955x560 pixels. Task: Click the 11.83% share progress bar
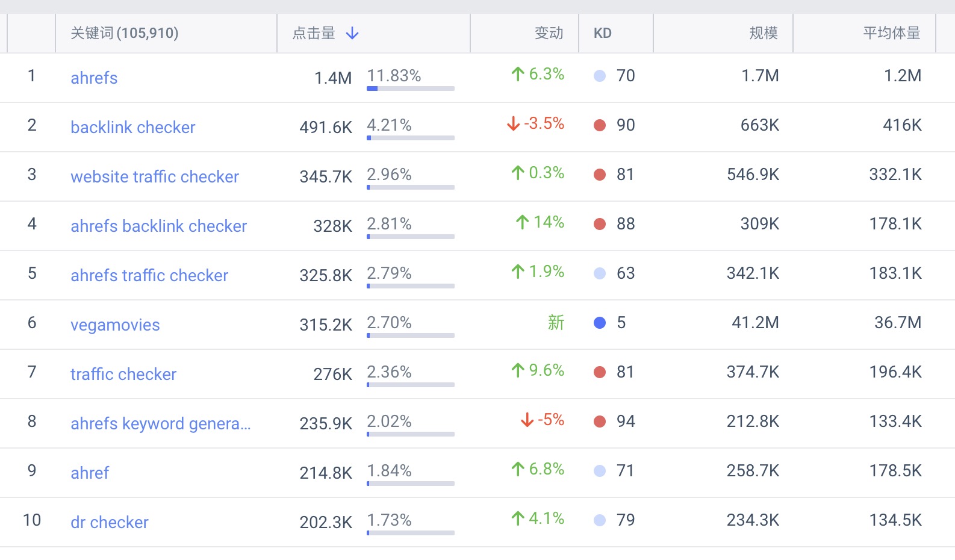[411, 89]
